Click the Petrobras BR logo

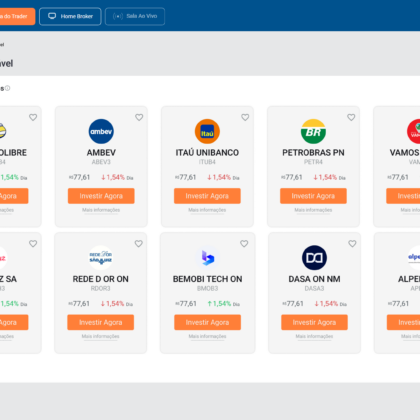(x=313, y=131)
